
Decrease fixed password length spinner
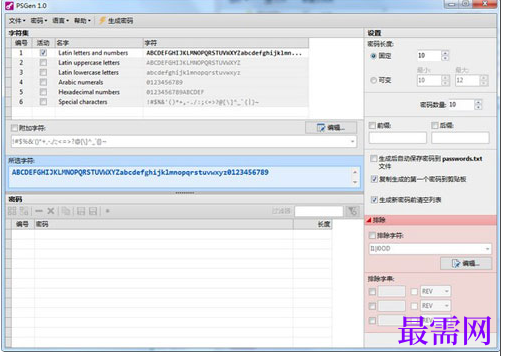point(445,58)
